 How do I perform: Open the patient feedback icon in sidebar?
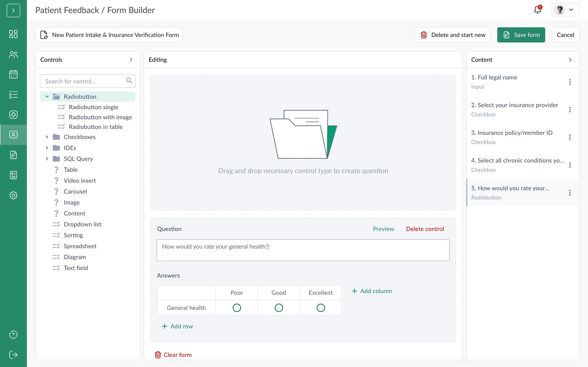(13, 135)
